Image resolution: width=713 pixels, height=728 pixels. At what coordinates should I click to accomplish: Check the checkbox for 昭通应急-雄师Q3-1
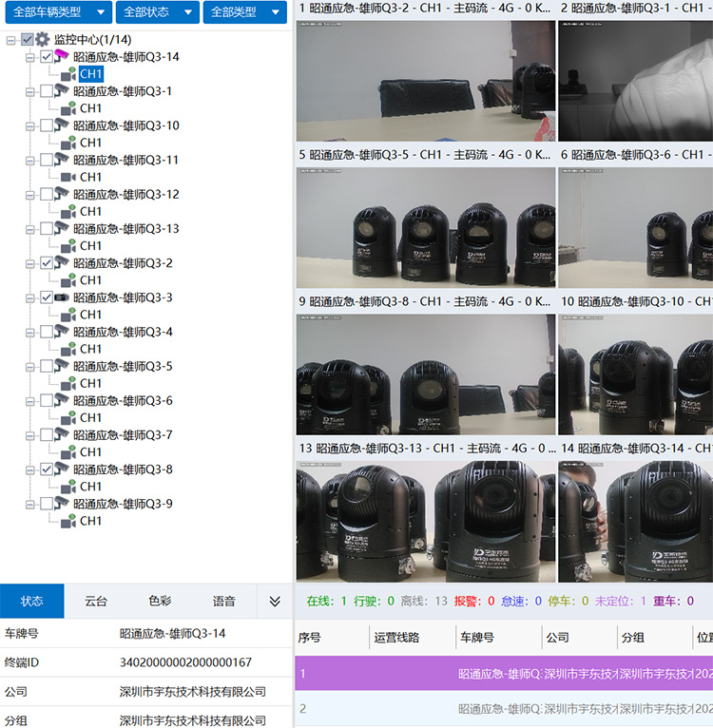pyautogui.click(x=47, y=91)
